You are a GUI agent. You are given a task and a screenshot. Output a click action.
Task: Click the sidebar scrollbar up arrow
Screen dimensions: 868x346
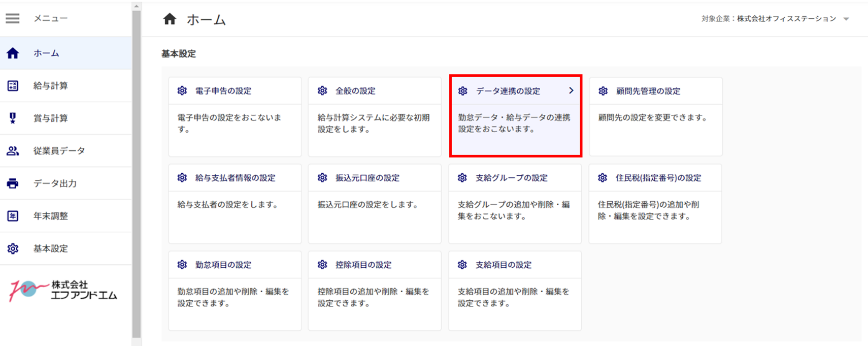click(137, 6)
